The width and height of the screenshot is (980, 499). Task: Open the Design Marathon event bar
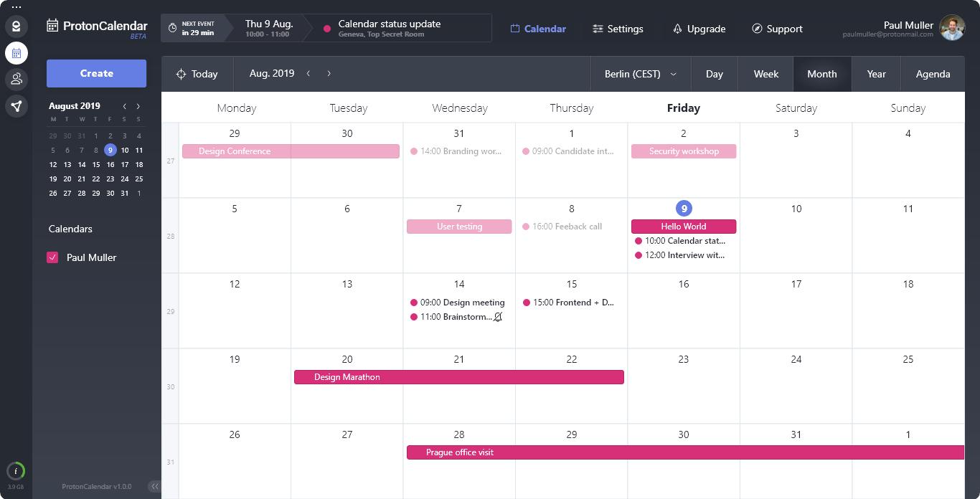pyautogui.click(x=459, y=377)
